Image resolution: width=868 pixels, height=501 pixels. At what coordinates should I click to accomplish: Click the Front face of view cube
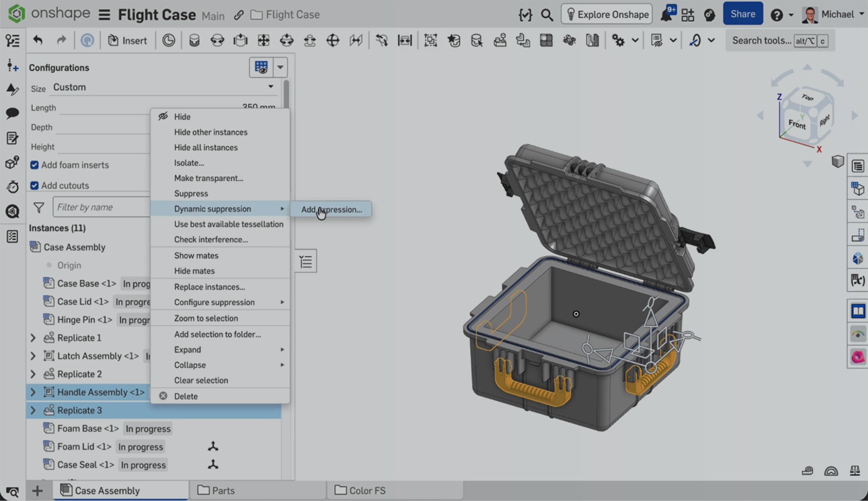pyautogui.click(x=796, y=124)
